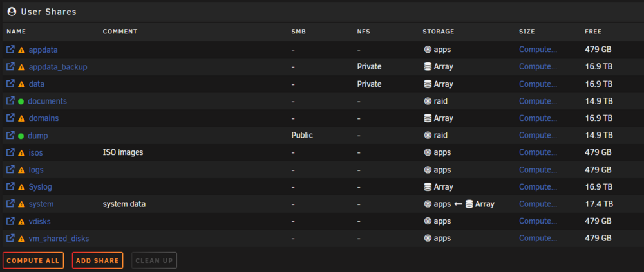
Task: Click the green status dot beside documents
Action: [x=21, y=102]
